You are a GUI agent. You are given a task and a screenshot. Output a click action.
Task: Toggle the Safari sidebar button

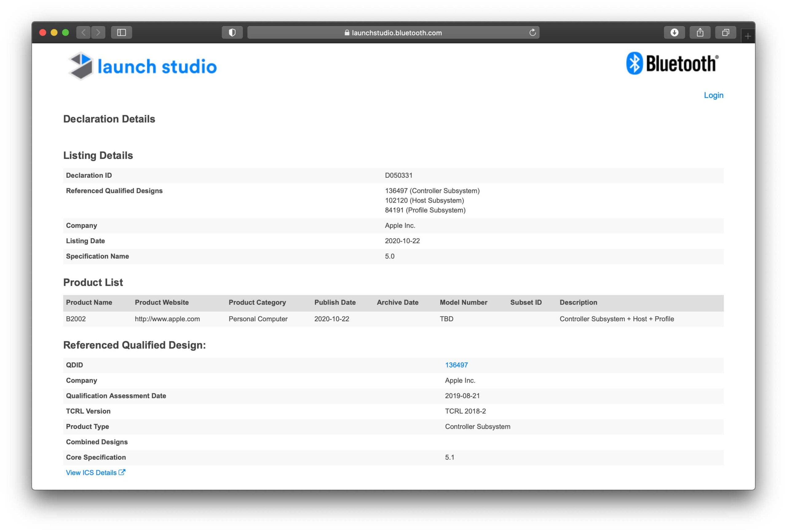click(121, 33)
